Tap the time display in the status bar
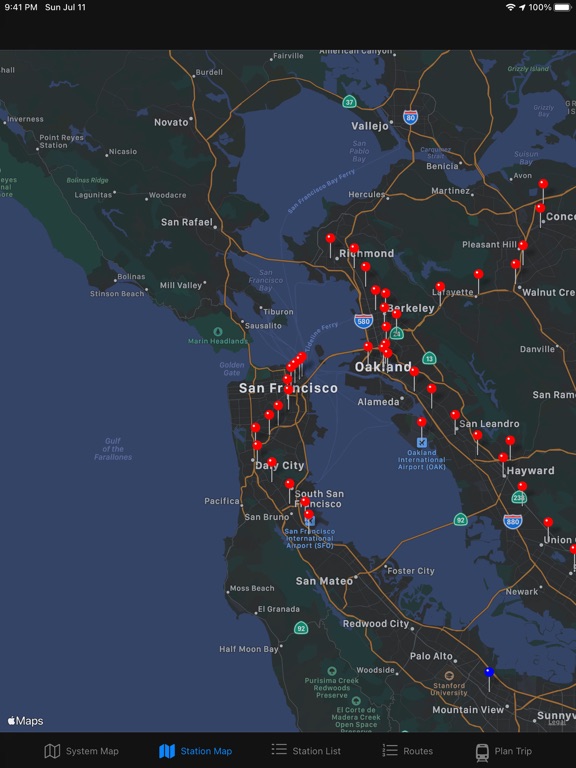 click(21, 7)
